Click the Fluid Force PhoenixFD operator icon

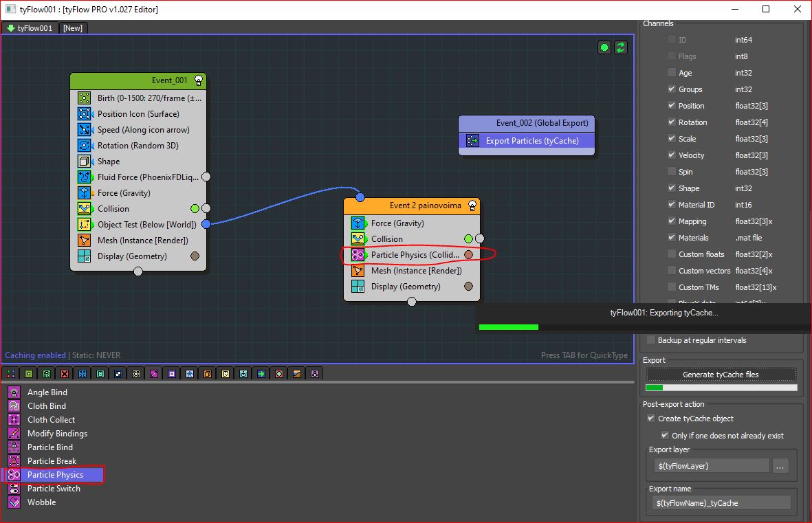[84, 177]
